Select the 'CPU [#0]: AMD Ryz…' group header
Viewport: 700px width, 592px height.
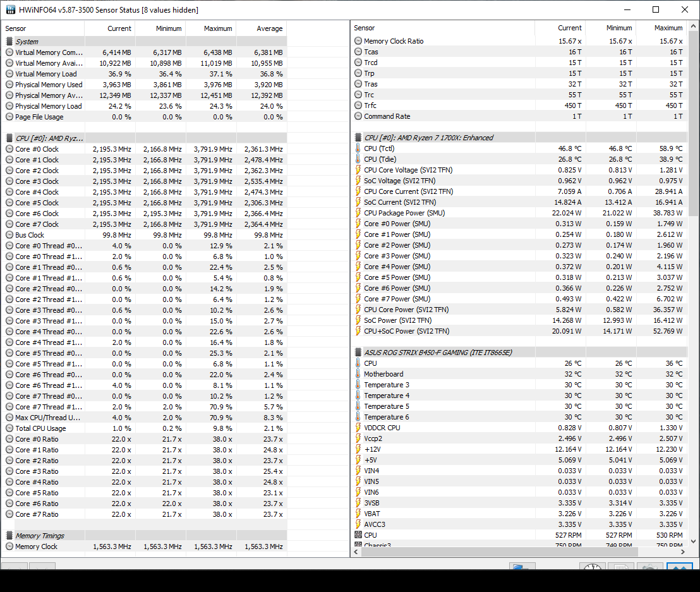(x=144, y=138)
